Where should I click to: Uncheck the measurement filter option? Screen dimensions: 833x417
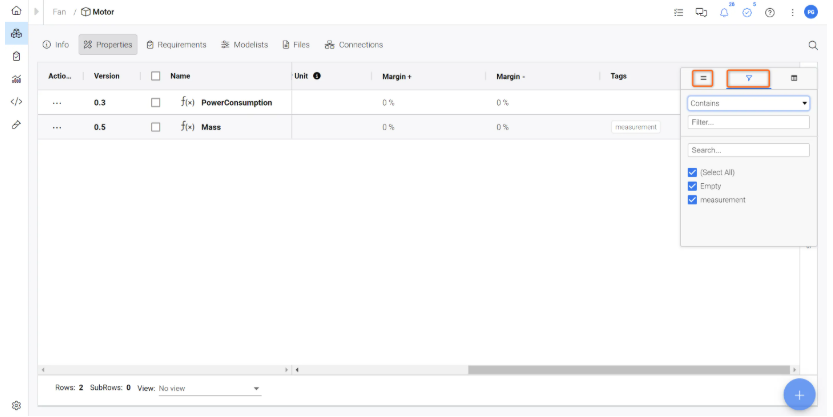point(692,200)
